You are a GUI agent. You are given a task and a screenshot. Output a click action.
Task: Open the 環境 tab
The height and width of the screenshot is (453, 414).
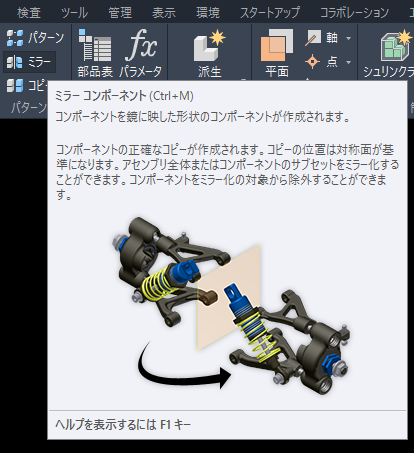[x=208, y=13]
